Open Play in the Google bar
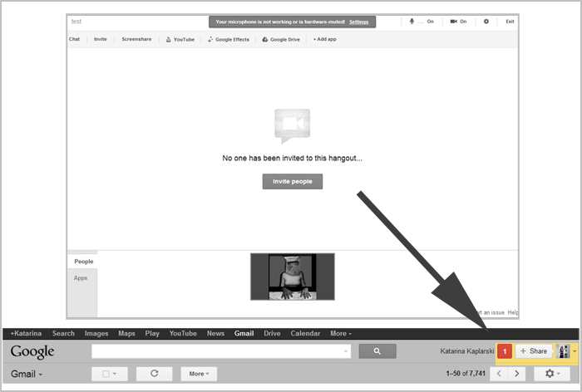The image size is (582, 392). click(x=152, y=333)
